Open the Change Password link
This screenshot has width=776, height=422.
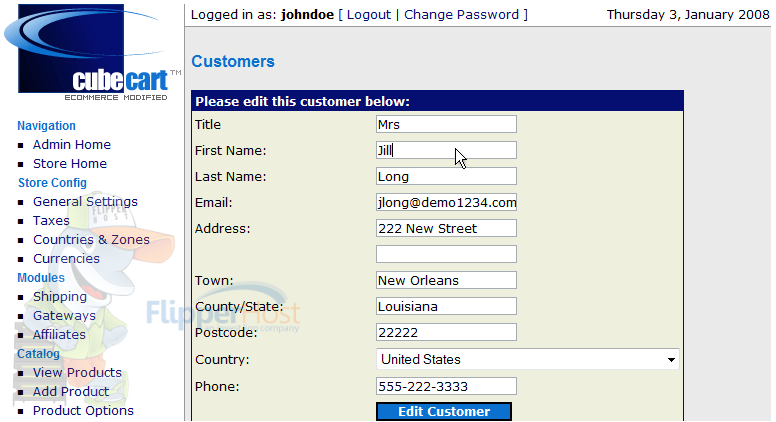(461, 15)
